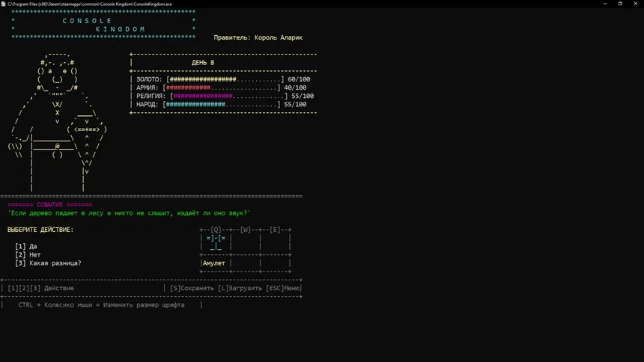
Task: Click the РЕЛИГИЯ progress bar
Action: pos(228,96)
